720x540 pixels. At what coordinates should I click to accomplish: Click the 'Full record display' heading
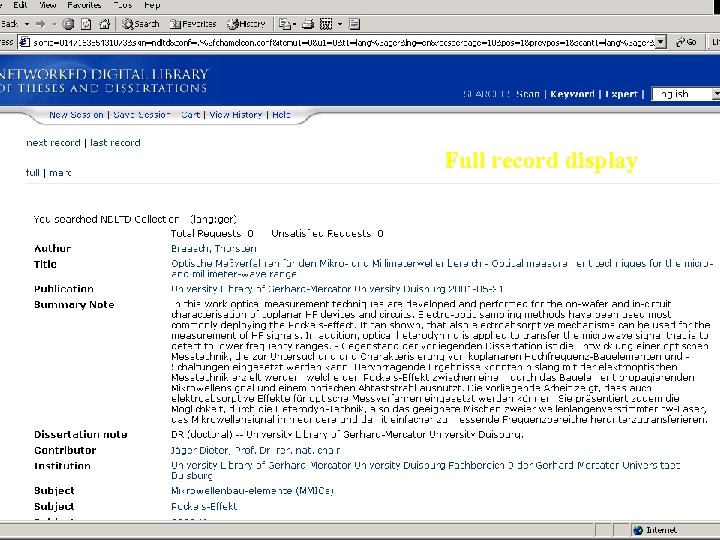[x=541, y=160]
